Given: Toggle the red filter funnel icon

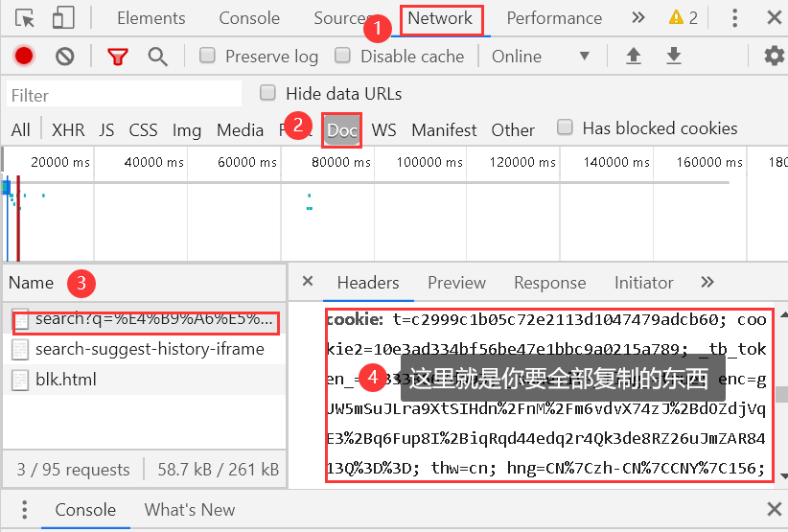Looking at the screenshot, I should click(x=118, y=57).
